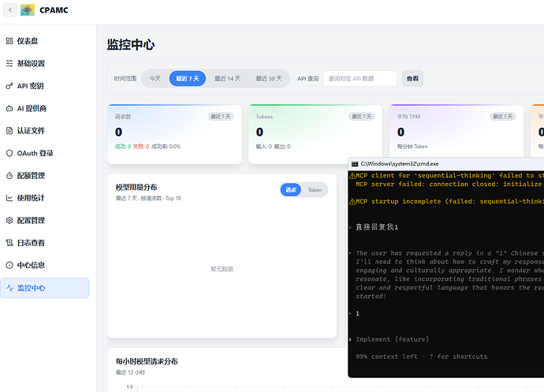This screenshot has width=544, height=392.
Task: Click the 暂无数据 placeholder text
Action: (222, 269)
